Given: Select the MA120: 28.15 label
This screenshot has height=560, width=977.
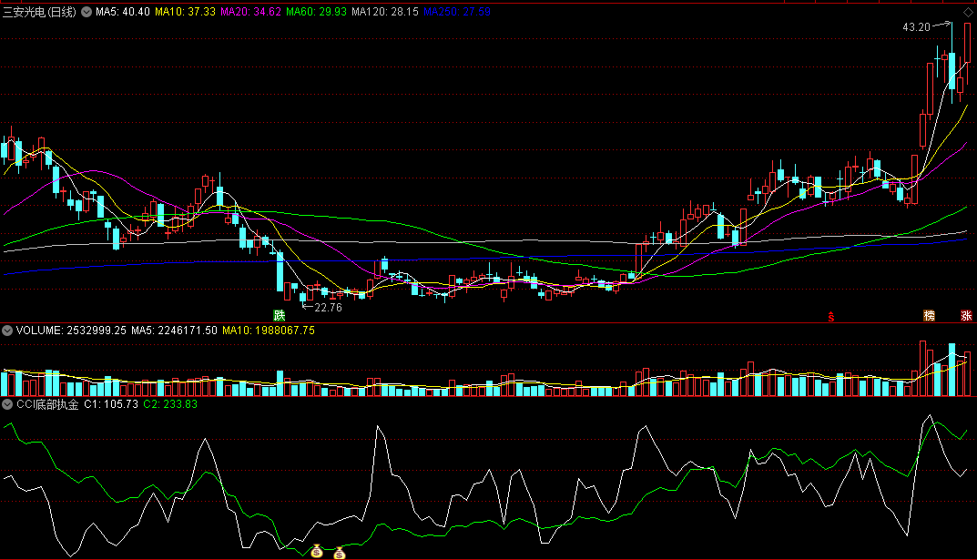Looking at the screenshot, I should (x=384, y=12).
